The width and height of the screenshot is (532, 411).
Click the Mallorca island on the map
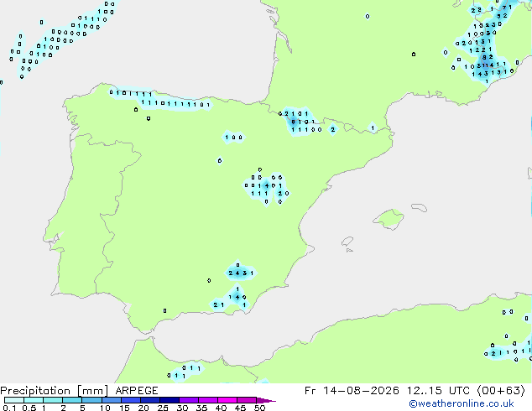click(389, 219)
